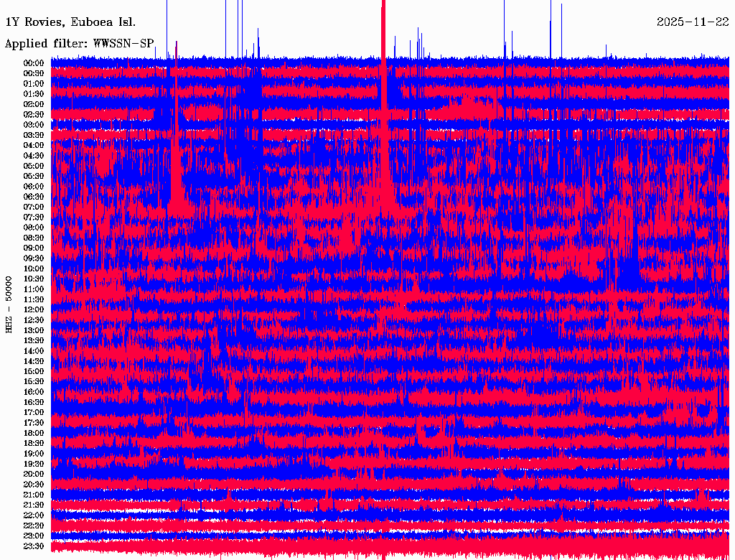Select the 14:30 time label
The height and width of the screenshot is (560, 735).
pos(34,361)
